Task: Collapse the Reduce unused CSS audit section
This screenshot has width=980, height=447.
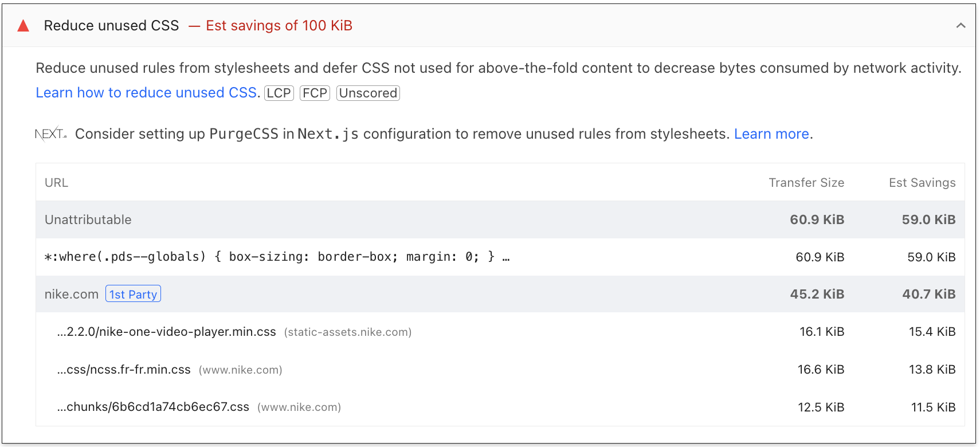Action: [x=961, y=25]
